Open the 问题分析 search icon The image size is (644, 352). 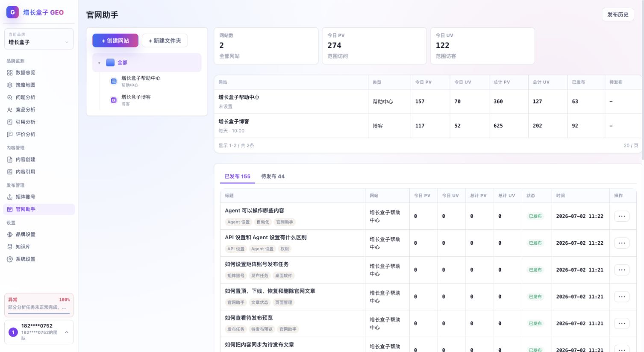click(x=10, y=97)
